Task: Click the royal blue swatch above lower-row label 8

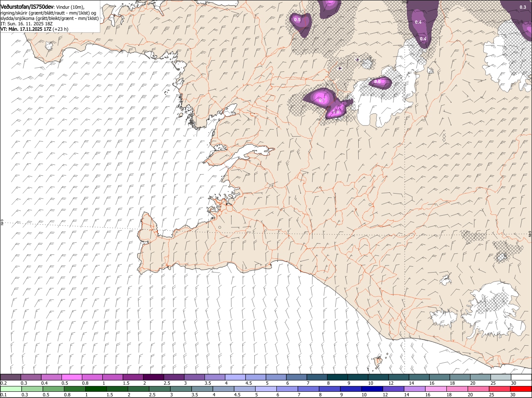Action: 329,389
